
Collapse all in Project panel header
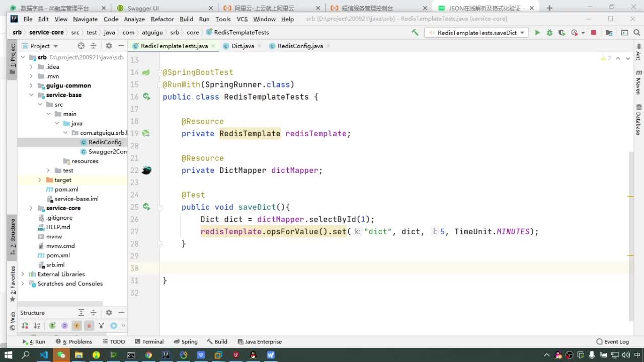[94, 46]
